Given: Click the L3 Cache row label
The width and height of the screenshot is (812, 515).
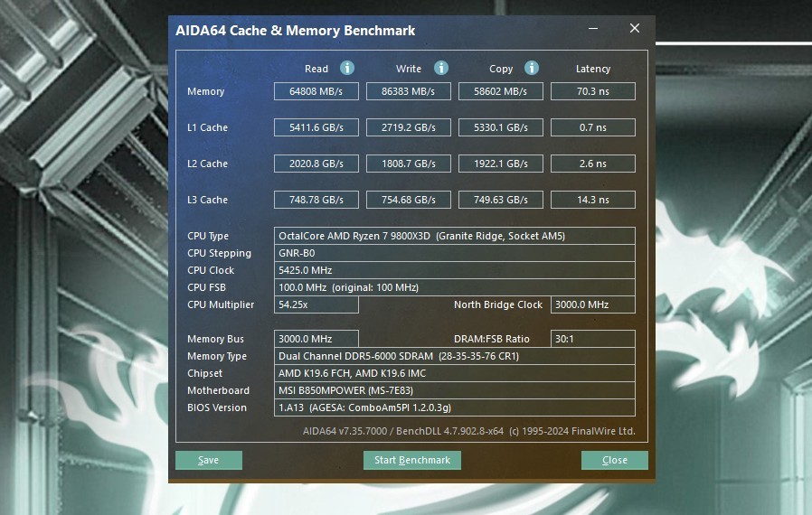Looking at the screenshot, I should 208,200.
